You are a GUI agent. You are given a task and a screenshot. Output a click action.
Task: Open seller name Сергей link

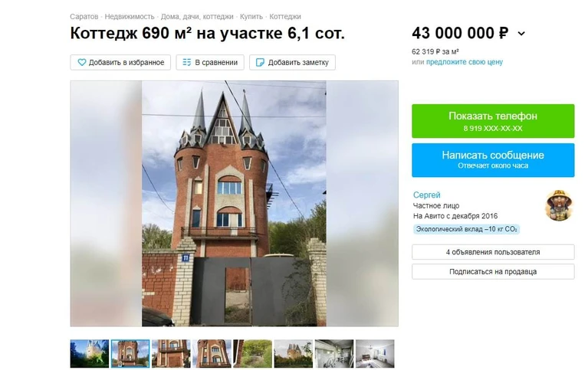(426, 195)
